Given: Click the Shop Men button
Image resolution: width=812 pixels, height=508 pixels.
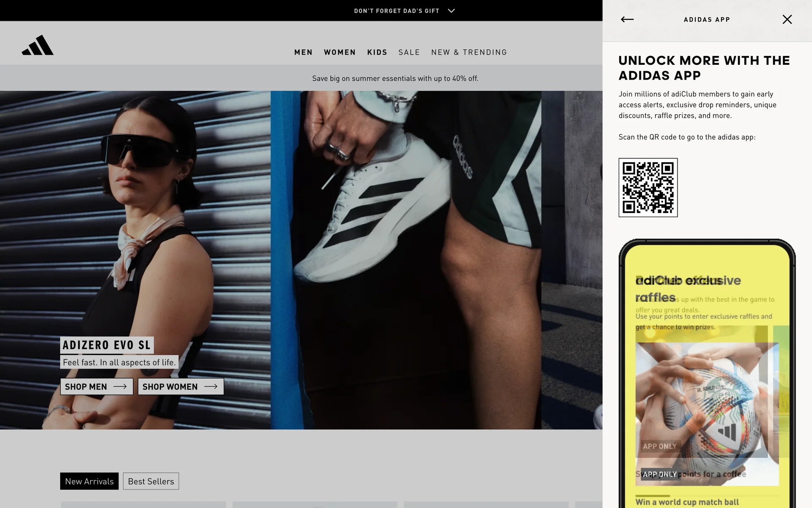Looking at the screenshot, I should click(x=96, y=387).
